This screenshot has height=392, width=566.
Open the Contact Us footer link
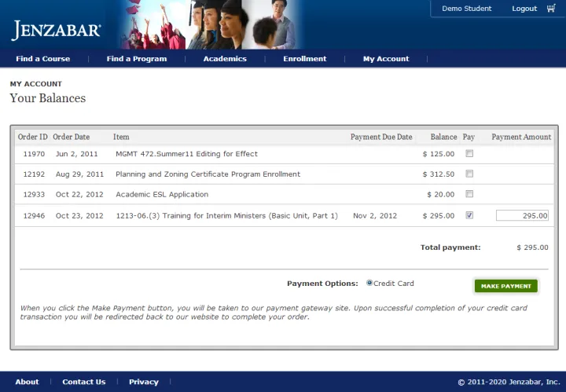(83, 382)
